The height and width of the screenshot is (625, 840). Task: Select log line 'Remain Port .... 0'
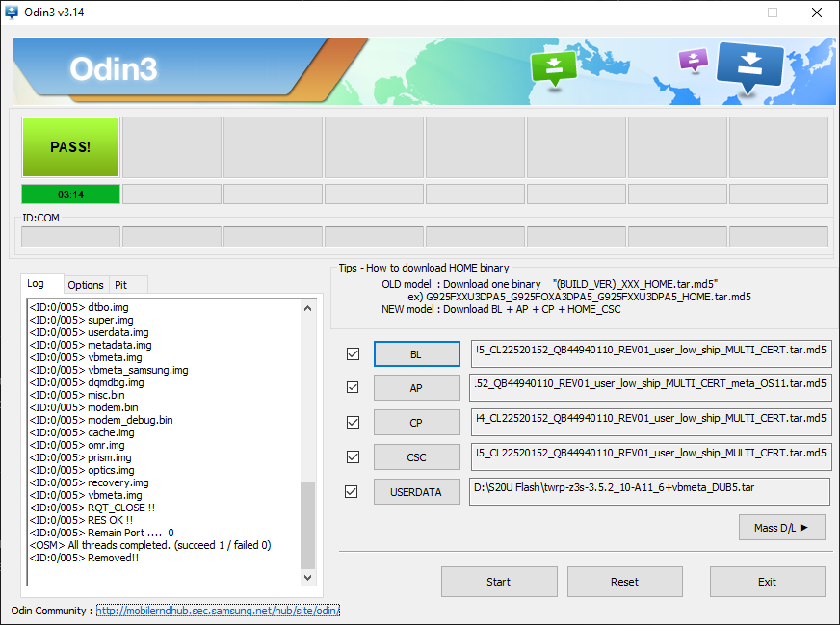coord(101,533)
